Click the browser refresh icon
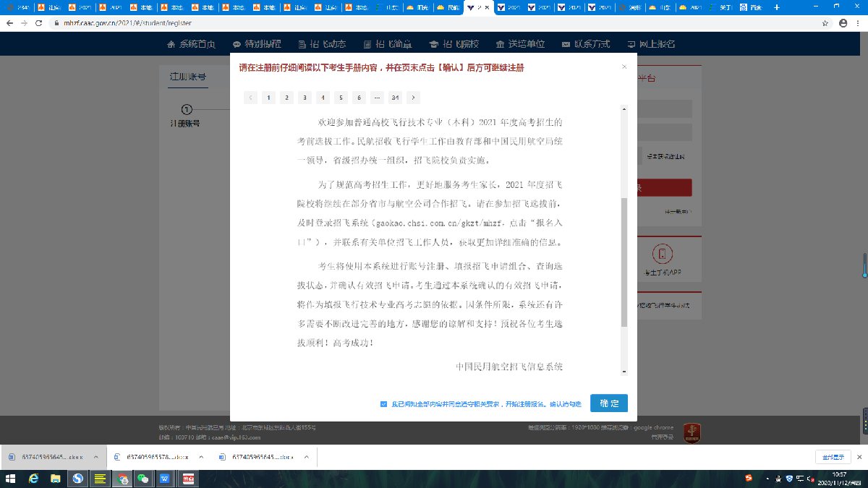 click(40, 23)
